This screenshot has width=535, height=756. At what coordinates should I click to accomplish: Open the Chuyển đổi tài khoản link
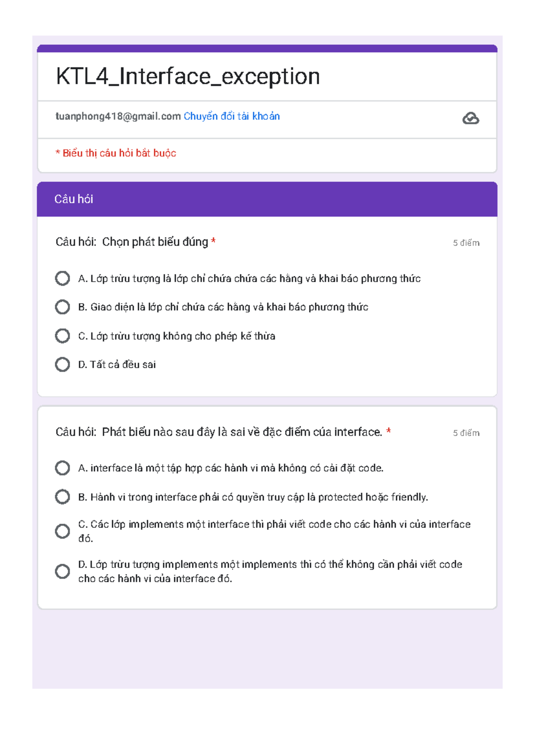pos(231,116)
